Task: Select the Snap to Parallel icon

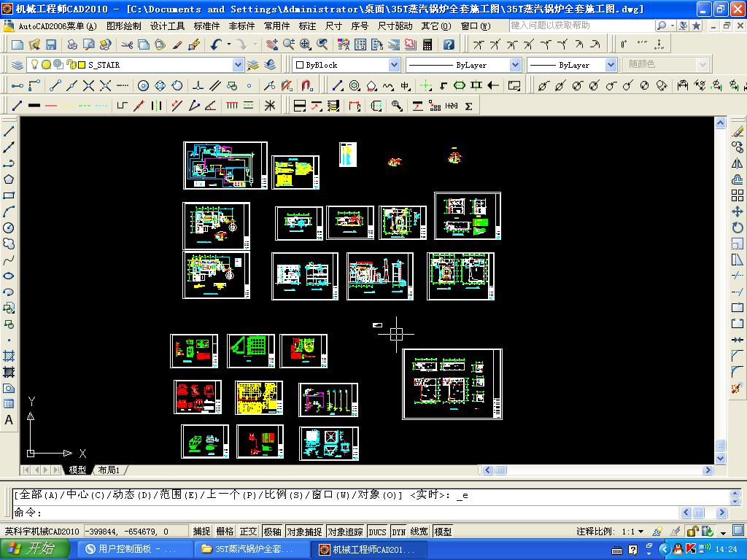Action: point(215,86)
